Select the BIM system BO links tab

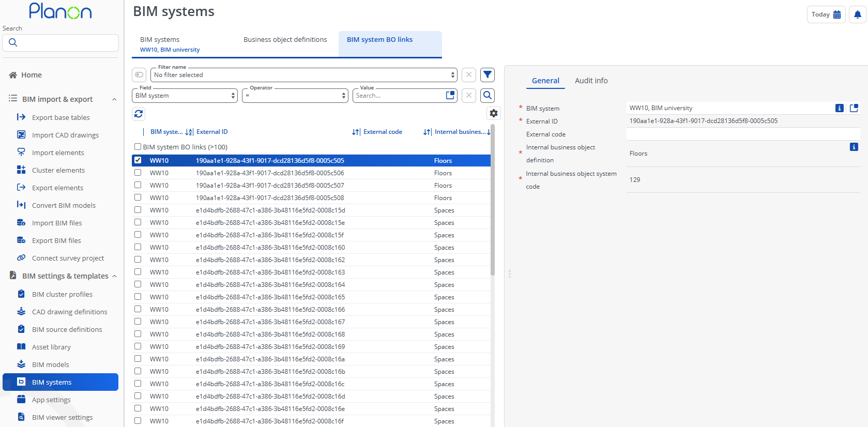390,44
